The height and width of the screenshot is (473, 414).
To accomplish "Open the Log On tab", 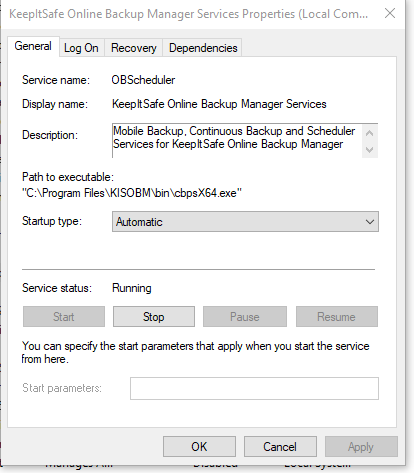I will pyautogui.click(x=82, y=48).
